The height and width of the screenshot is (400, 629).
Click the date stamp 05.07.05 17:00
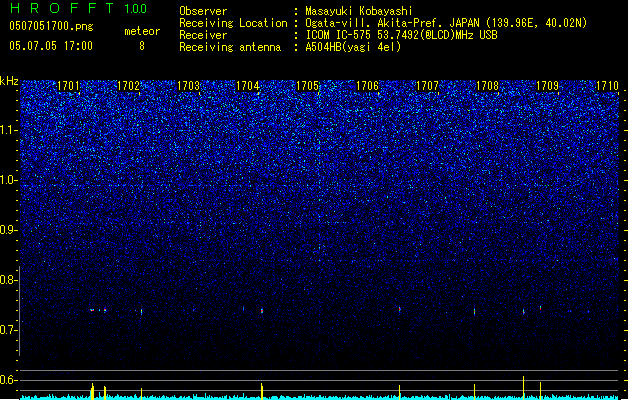(51, 46)
